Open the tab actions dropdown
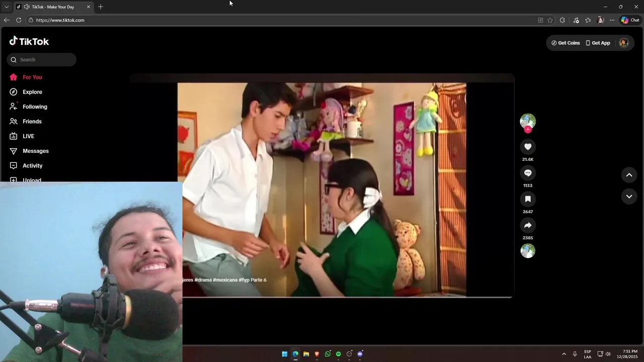The width and height of the screenshot is (644, 362). pos(7,7)
